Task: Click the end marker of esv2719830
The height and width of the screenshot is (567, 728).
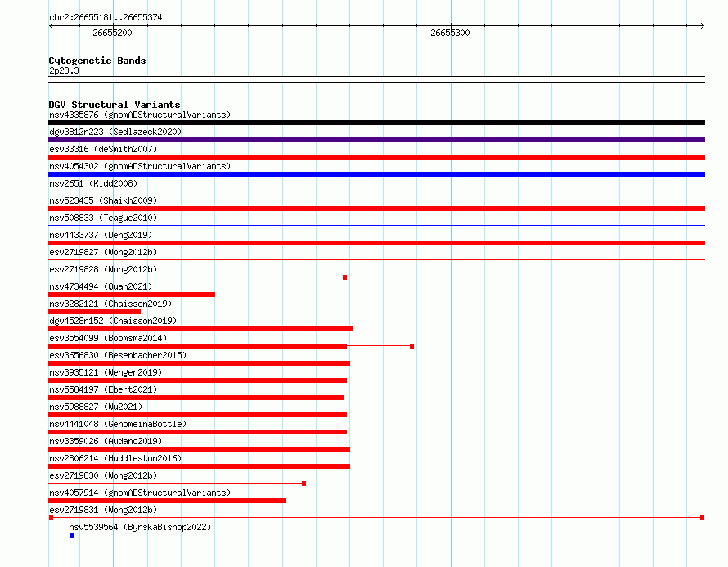Action: pyautogui.click(x=304, y=484)
